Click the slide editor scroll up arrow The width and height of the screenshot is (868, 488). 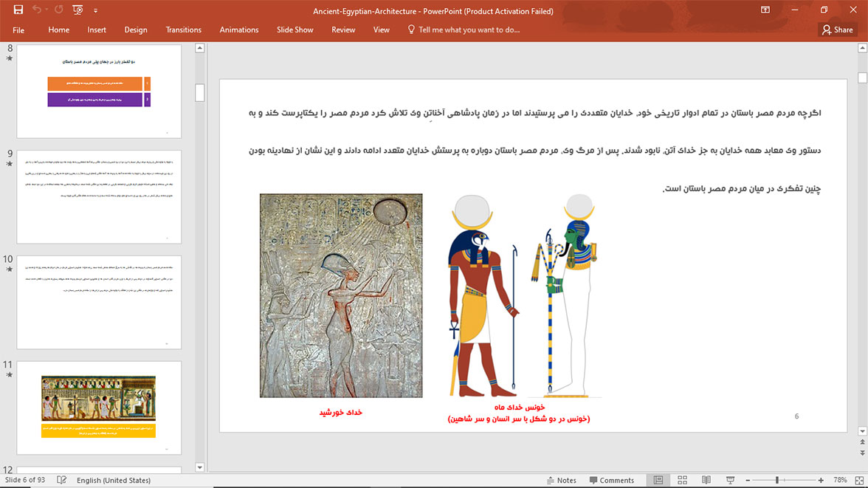[862, 48]
